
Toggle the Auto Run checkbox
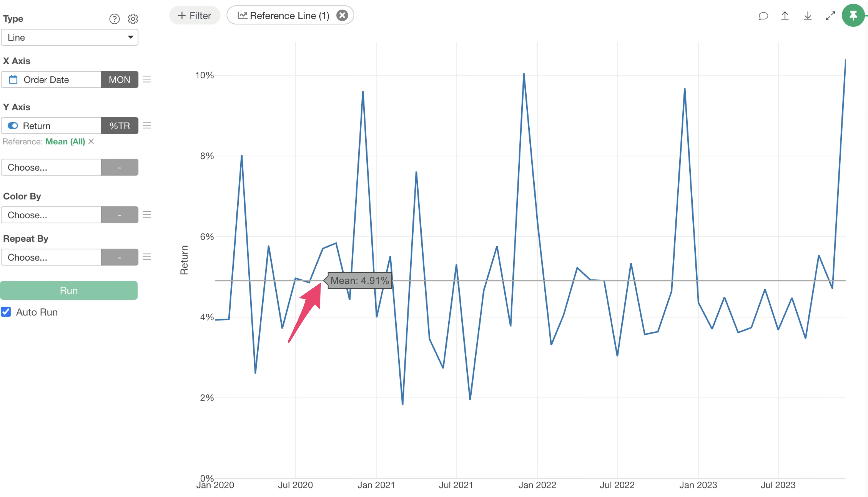6,312
